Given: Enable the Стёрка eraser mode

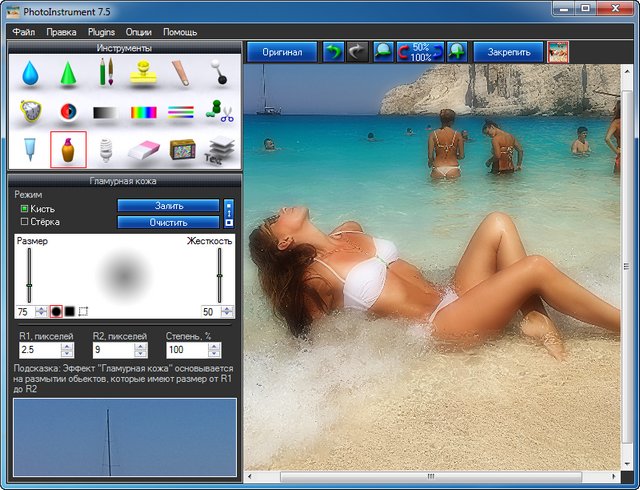Looking at the screenshot, I should [25, 221].
